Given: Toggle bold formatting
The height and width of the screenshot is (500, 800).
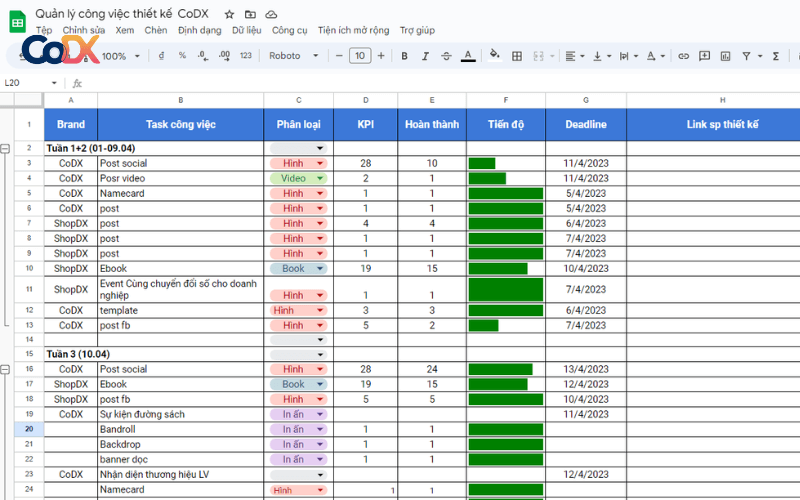Looking at the screenshot, I should pyautogui.click(x=404, y=56).
